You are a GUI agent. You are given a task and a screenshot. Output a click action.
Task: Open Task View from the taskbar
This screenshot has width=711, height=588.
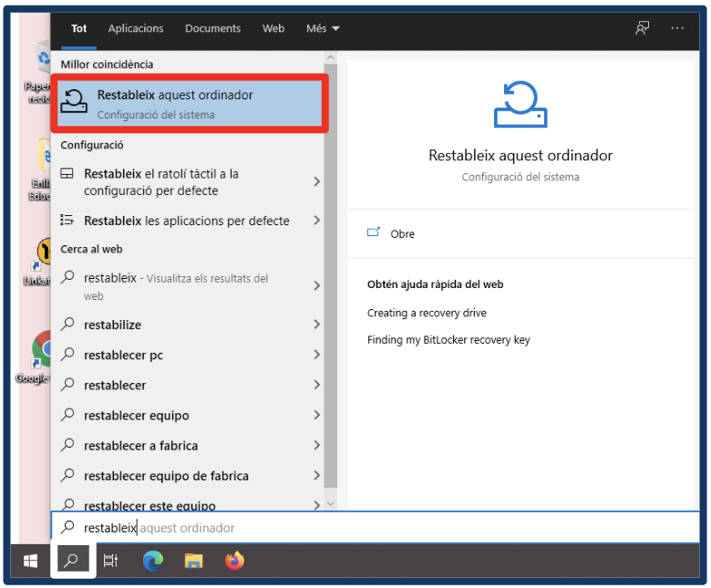pyautogui.click(x=110, y=561)
